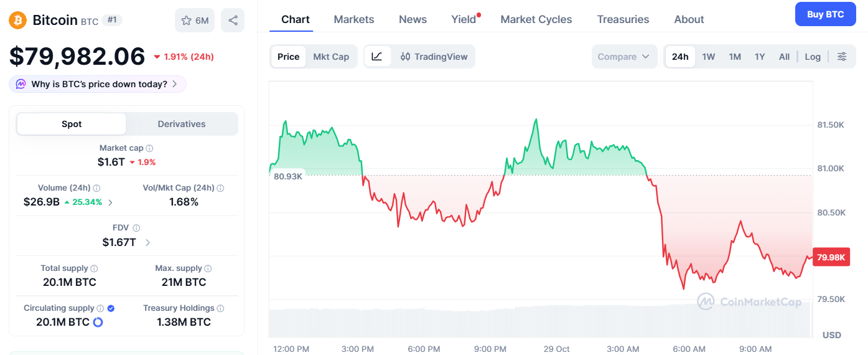
Task: Expand the FDV chevron arrow
Action: pyautogui.click(x=147, y=242)
